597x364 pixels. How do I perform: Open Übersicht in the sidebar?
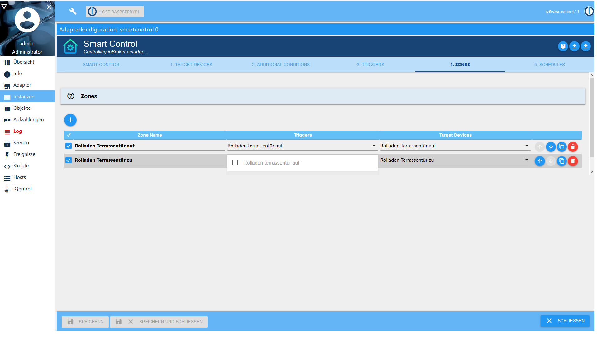(x=27, y=62)
